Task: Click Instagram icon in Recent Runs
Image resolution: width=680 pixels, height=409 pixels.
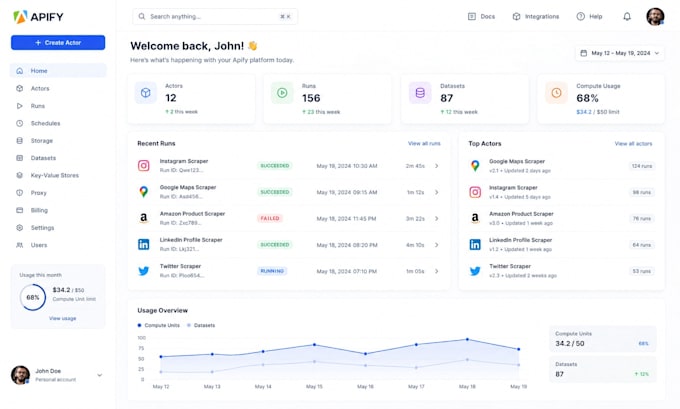Action: tap(144, 166)
